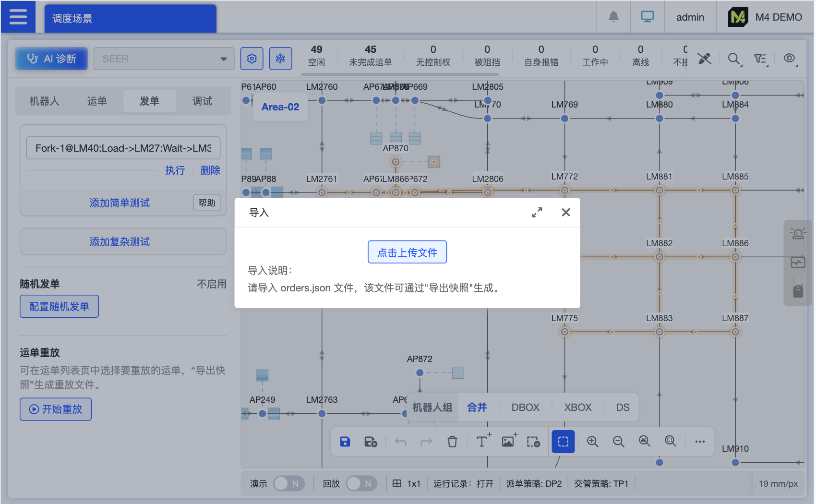Viewport: 816px width, 504px height.
Task: Toggle the 演示 demo switch
Action: [288, 484]
